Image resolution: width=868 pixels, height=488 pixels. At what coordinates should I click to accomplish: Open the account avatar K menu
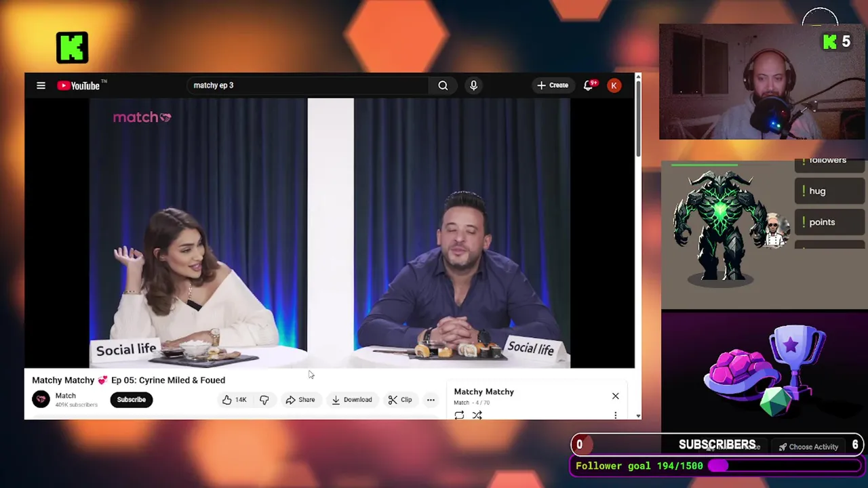click(614, 85)
